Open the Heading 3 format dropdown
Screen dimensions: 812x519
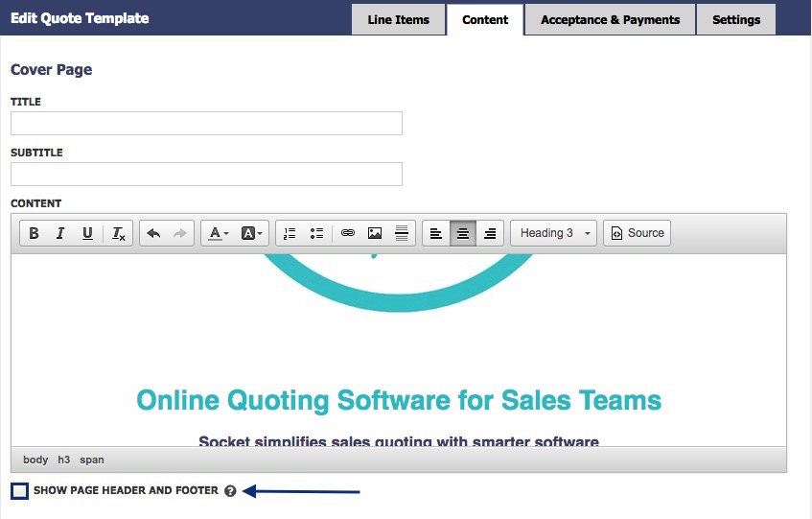click(x=553, y=233)
